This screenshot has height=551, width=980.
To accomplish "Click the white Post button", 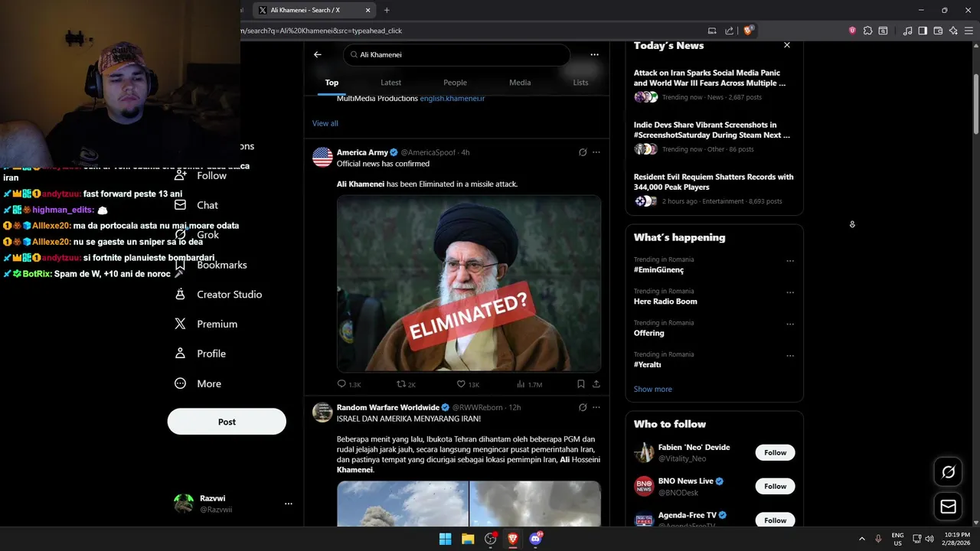I will [227, 422].
